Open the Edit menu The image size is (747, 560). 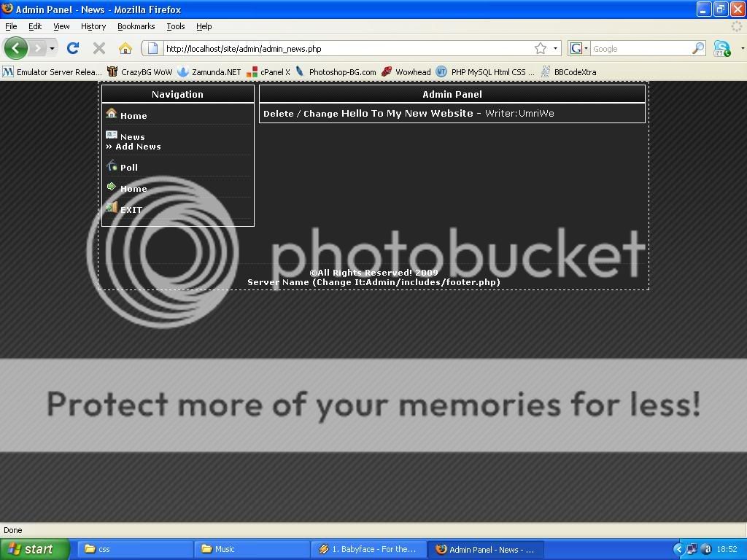tap(35, 26)
